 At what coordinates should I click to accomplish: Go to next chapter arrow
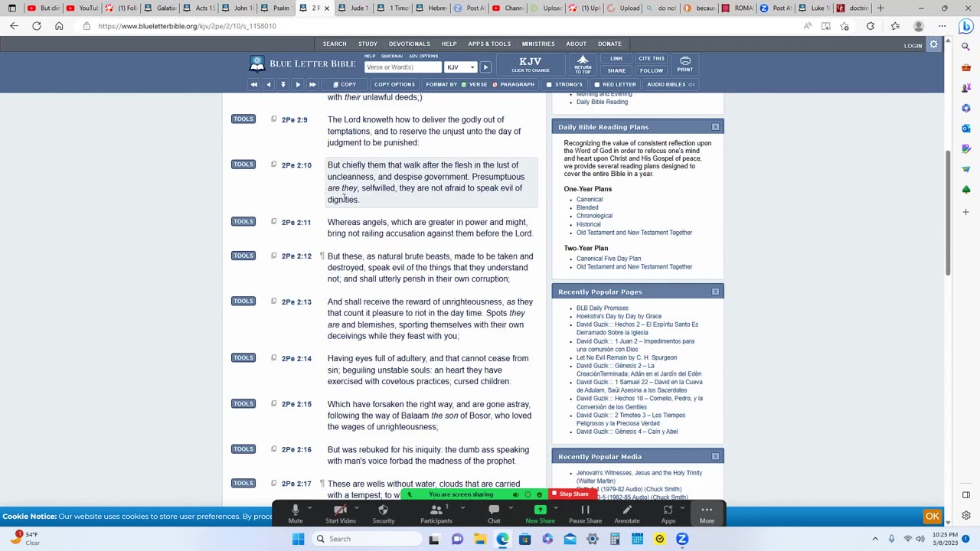pyautogui.click(x=298, y=84)
